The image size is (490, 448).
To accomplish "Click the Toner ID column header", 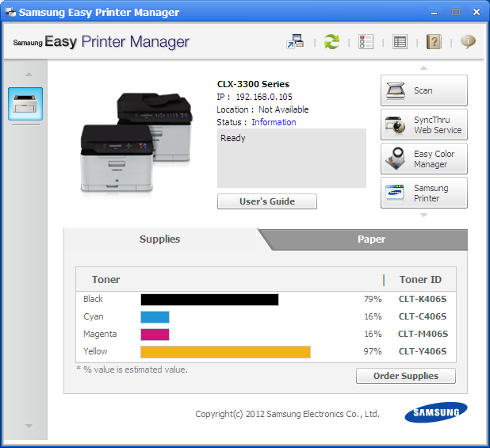I will tap(420, 280).
